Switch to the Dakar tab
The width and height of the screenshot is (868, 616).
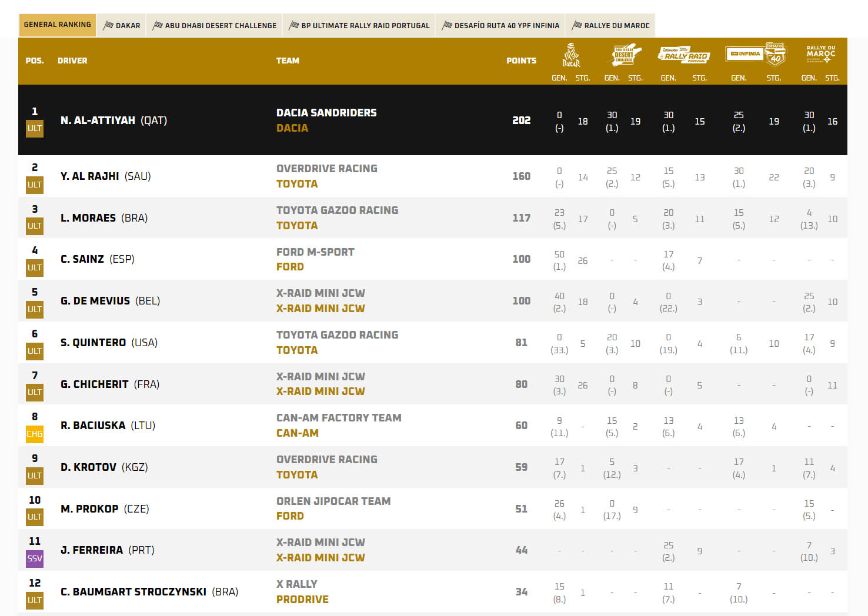pos(122,25)
